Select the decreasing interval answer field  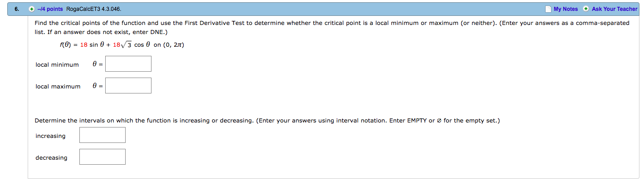(102, 157)
